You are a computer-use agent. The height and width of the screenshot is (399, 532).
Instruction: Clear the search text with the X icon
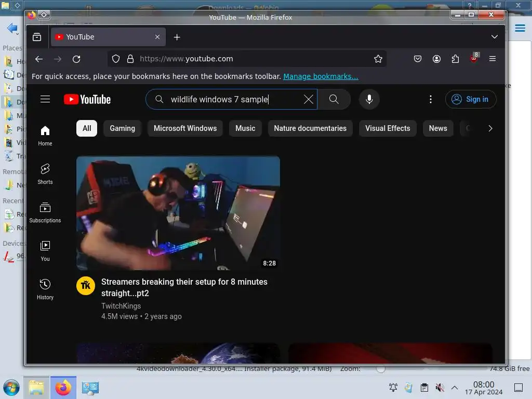[x=309, y=99]
